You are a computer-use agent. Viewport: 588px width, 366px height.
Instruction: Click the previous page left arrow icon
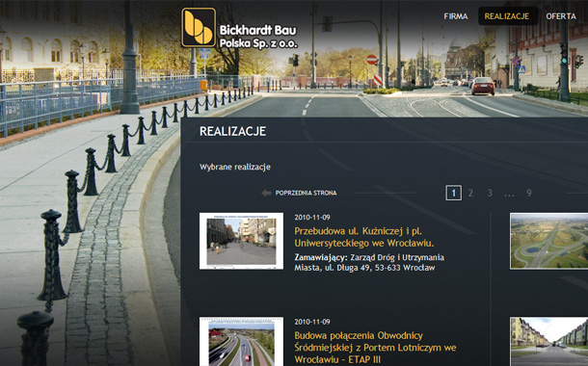point(266,193)
